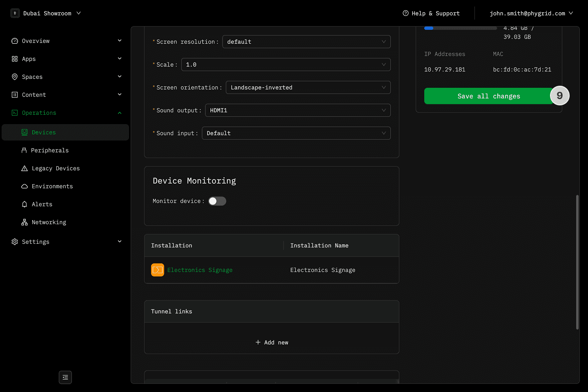588x392 pixels.
Task: Click the Spaces location pin icon
Action: [x=15, y=77]
